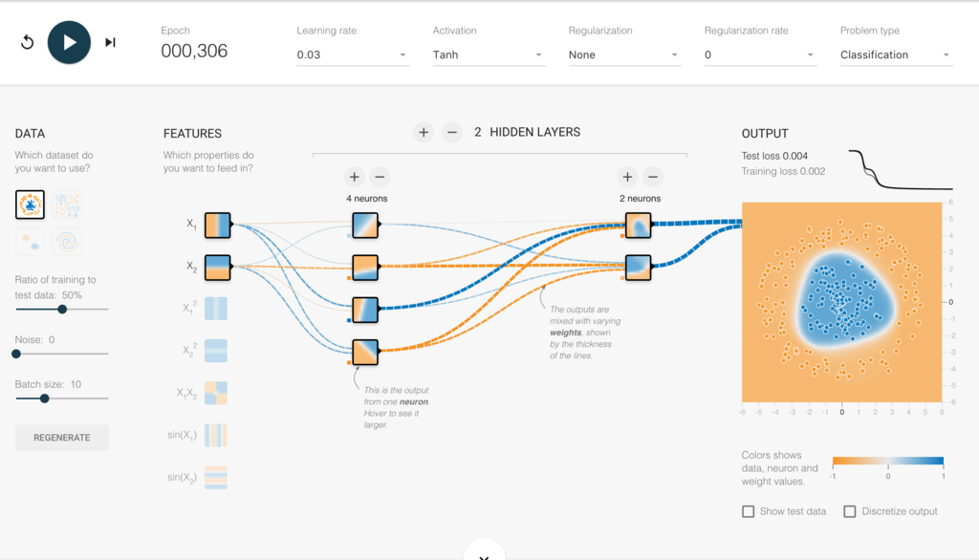Start training with the play button
Viewport: 979px width, 560px height.
coord(69,42)
